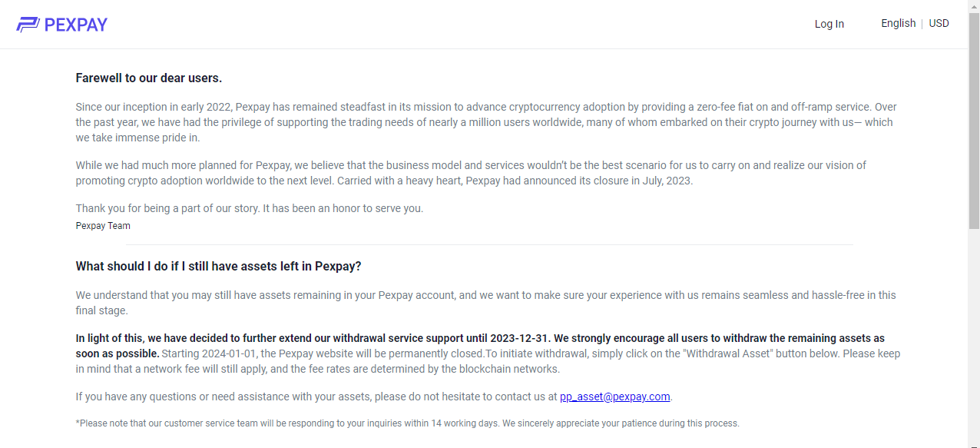Click the 'Farewell to our dear users' heading
The height and width of the screenshot is (448, 980).
(149, 78)
